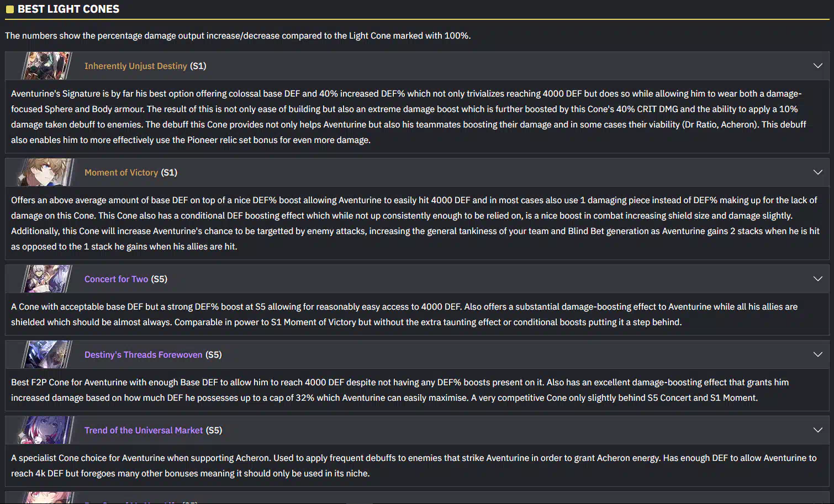The height and width of the screenshot is (504, 834).
Task: Collapse the Concert for Two section chevron
Action: pos(818,279)
